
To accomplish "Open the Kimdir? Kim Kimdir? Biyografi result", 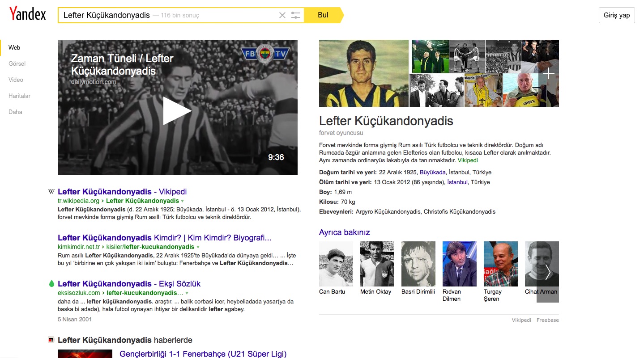I will pos(164,238).
